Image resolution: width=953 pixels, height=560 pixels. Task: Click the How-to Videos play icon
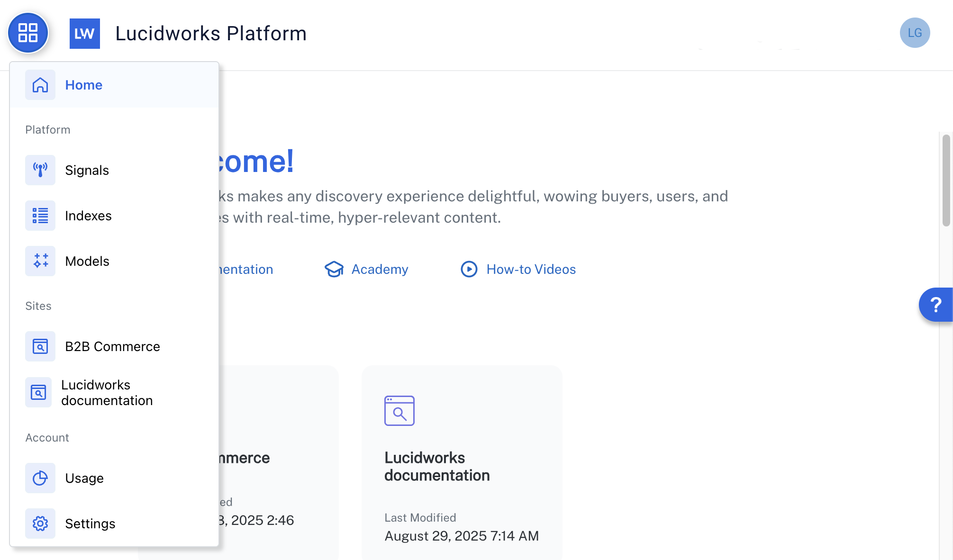[468, 269]
